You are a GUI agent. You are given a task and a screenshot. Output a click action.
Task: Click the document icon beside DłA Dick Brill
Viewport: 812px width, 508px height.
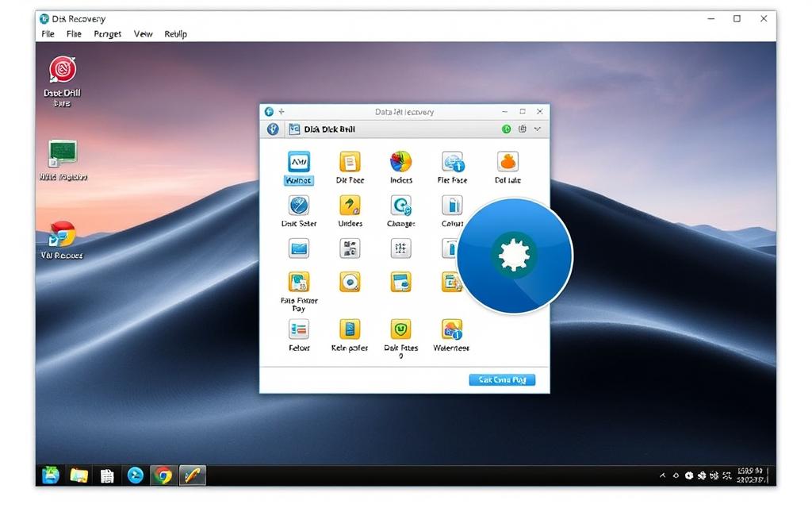point(294,129)
